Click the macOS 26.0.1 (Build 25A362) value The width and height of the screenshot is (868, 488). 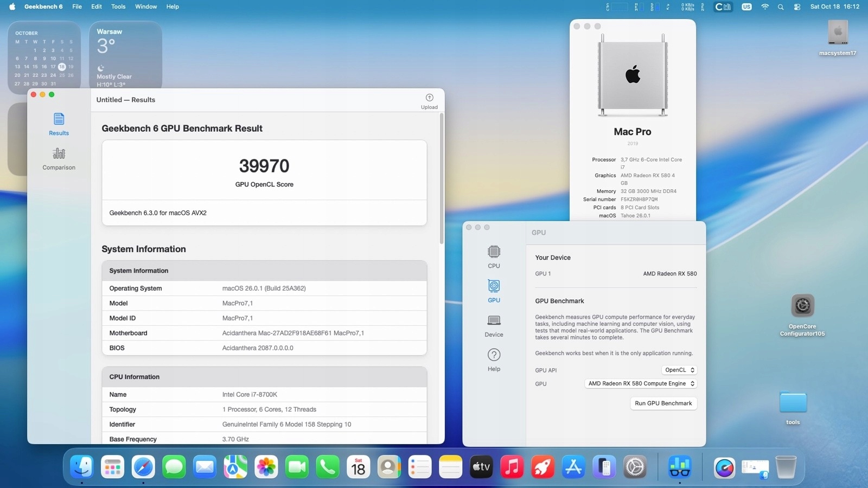(264, 288)
